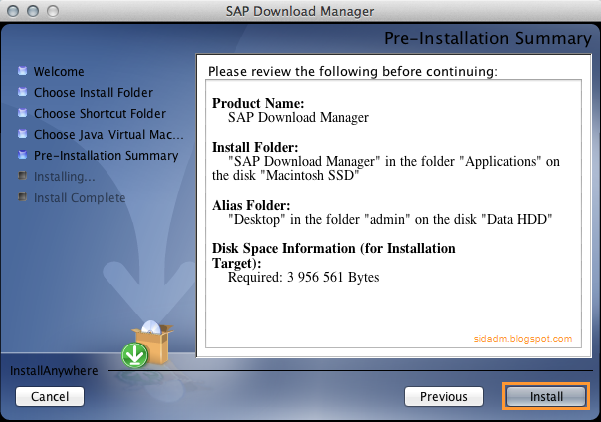The height and width of the screenshot is (422, 601).
Task: Click the InstallAnywhere label
Action: [x=54, y=371]
